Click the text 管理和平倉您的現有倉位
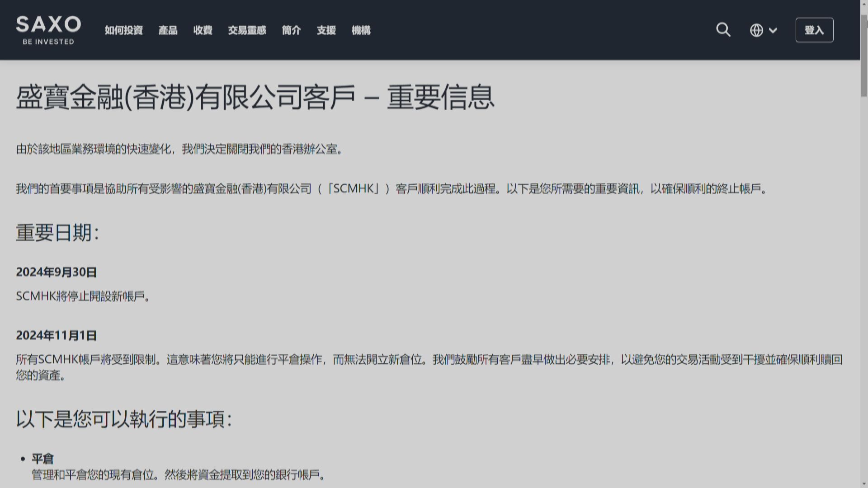 93,475
